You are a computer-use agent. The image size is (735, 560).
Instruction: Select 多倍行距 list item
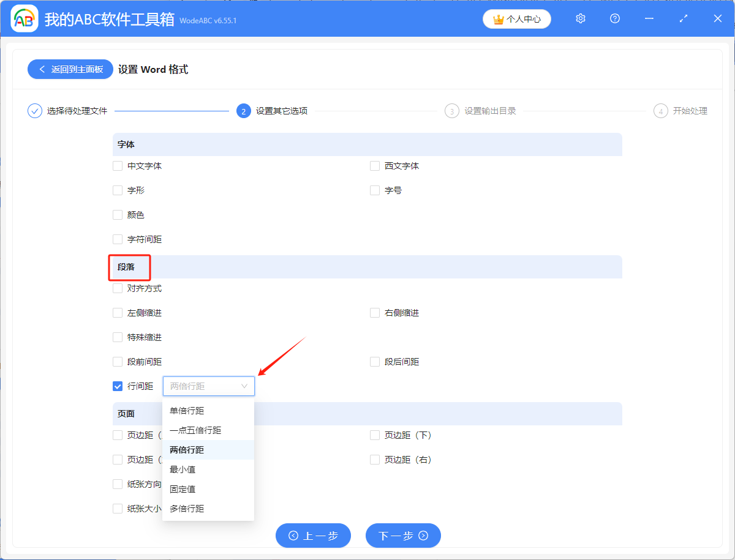(x=187, y=509)
